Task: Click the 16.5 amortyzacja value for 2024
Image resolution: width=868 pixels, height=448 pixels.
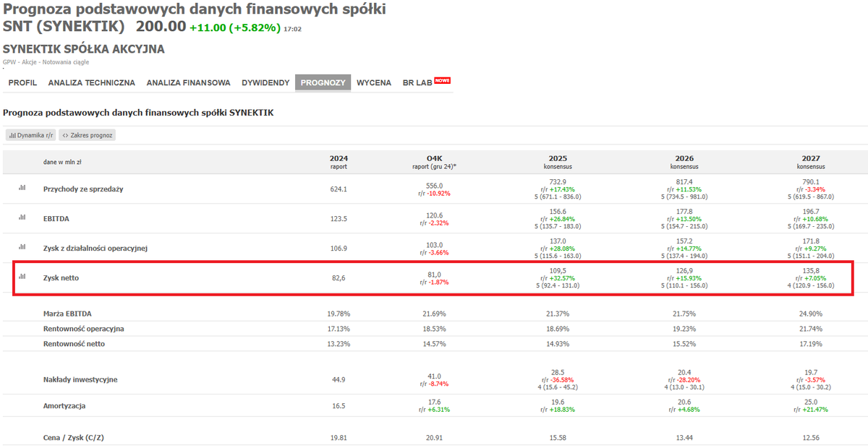Action: 339,406
